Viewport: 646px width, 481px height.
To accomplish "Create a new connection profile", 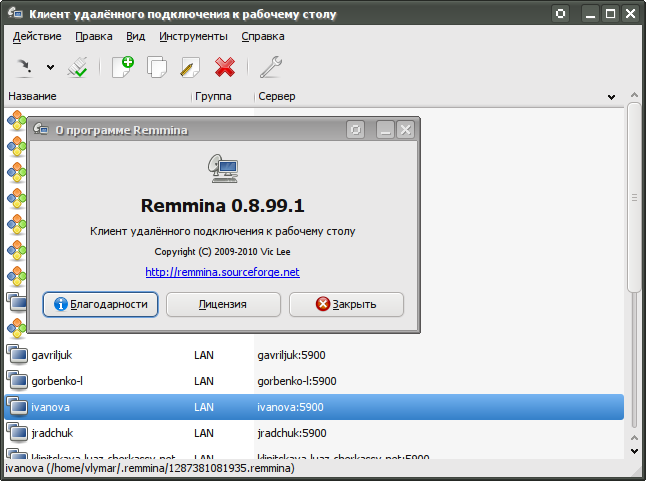I will point(123,67).
